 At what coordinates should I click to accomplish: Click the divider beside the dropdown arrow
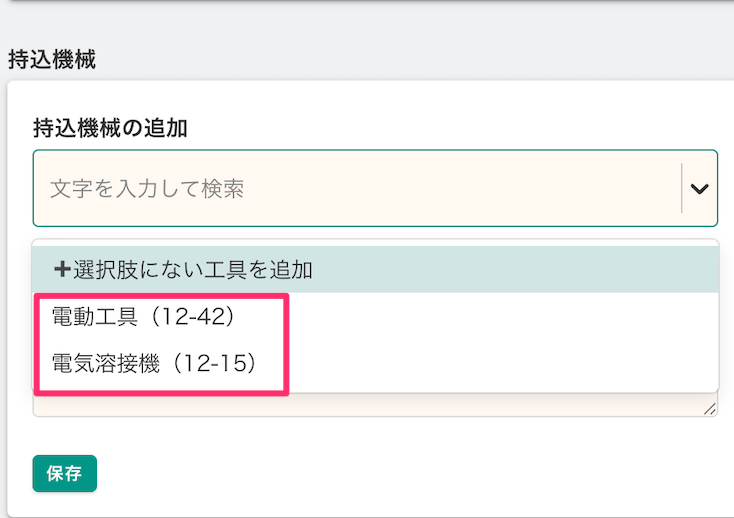(681, 188)
